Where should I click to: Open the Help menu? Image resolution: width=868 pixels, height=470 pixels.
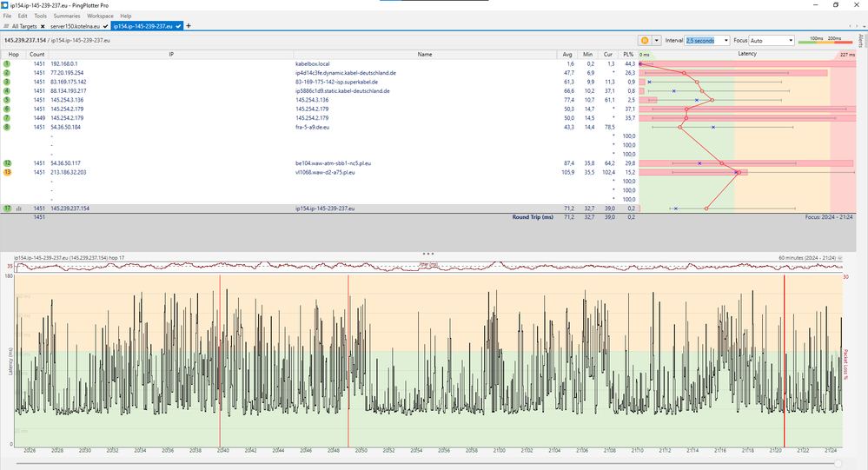point(126,16)
